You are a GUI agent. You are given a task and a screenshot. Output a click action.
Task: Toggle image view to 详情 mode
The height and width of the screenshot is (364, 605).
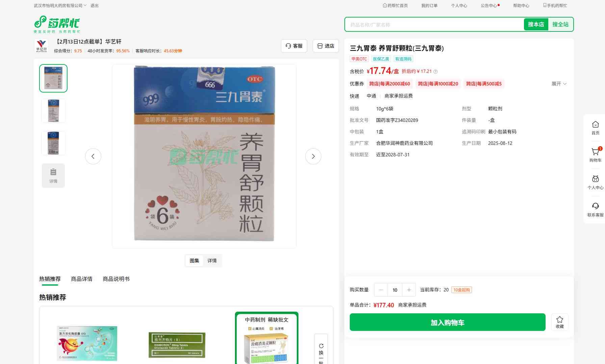pos(212,261)
